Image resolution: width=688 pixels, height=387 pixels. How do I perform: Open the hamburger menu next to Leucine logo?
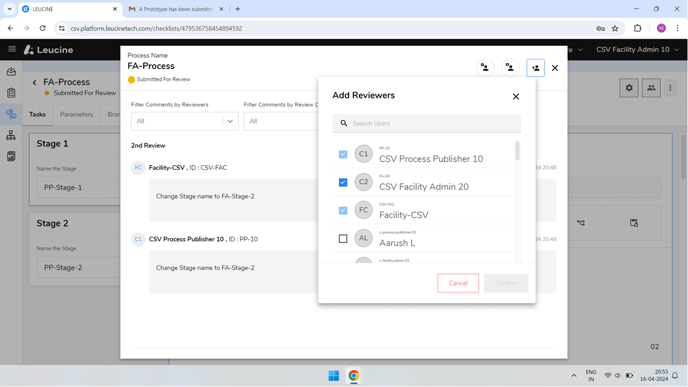pos(12,49)
